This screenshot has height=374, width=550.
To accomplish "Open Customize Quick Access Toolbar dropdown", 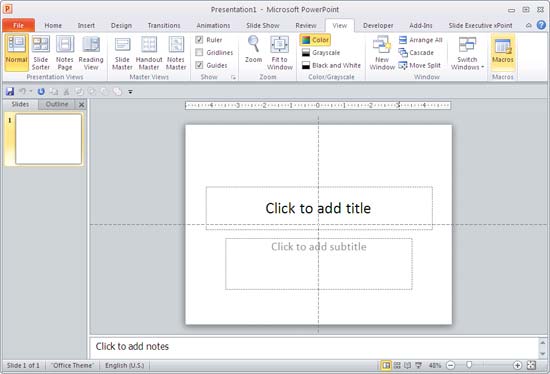I will click(130, 92).
